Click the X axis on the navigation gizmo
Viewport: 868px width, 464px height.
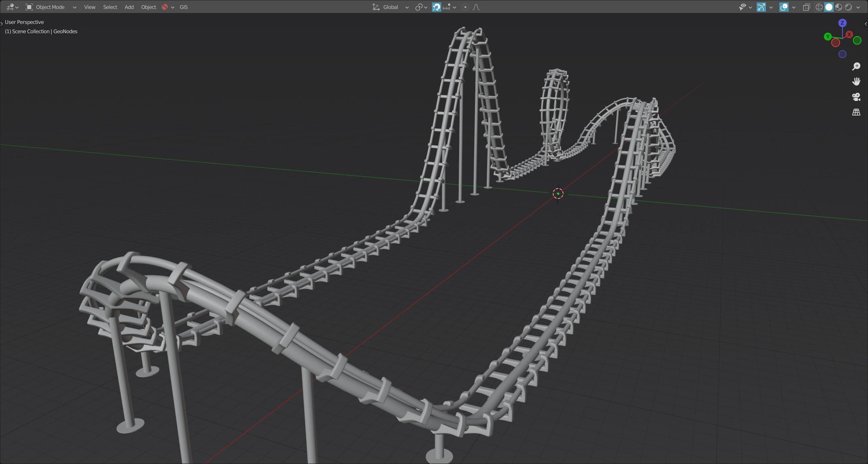[849, 34]
